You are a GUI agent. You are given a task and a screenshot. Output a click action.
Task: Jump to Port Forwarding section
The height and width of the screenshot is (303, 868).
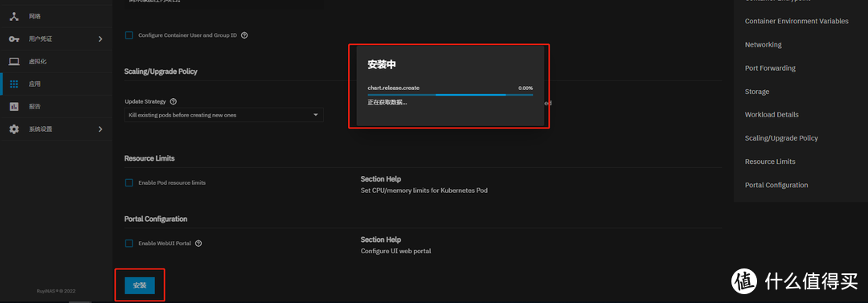(x=770, y=68)
